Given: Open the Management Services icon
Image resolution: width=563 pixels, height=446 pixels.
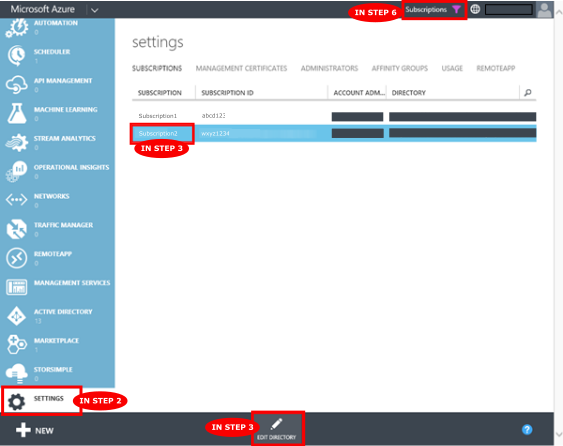Looking at the screenshot, I should (17, 287).
